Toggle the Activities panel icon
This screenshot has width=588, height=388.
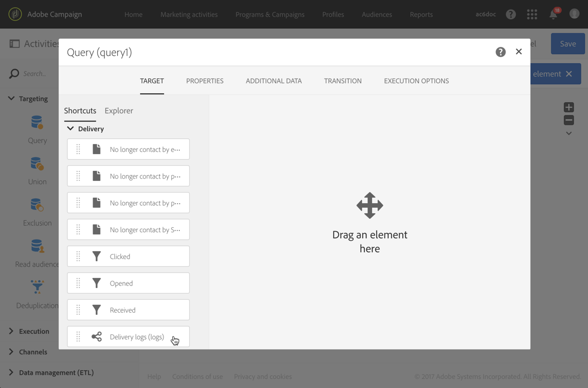click(x=15, y=44)
